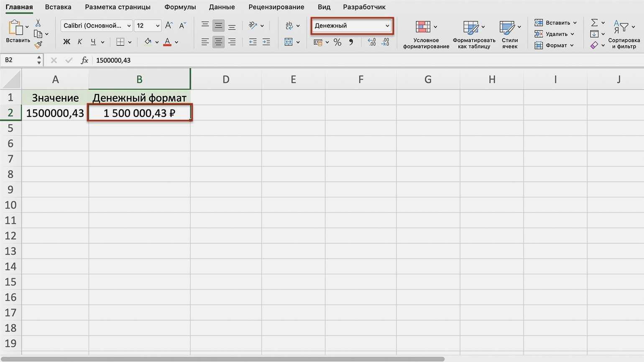Image resolution: width=644 pixels, height=362 pixels.
Task: Click the Percent Style icon
Action: tap(337, 42)
